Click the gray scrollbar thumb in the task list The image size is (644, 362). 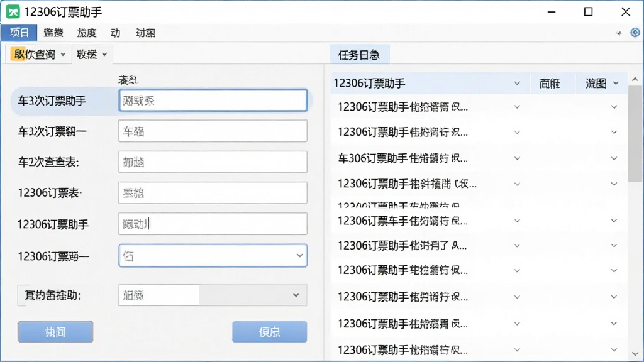coord(635,134)
